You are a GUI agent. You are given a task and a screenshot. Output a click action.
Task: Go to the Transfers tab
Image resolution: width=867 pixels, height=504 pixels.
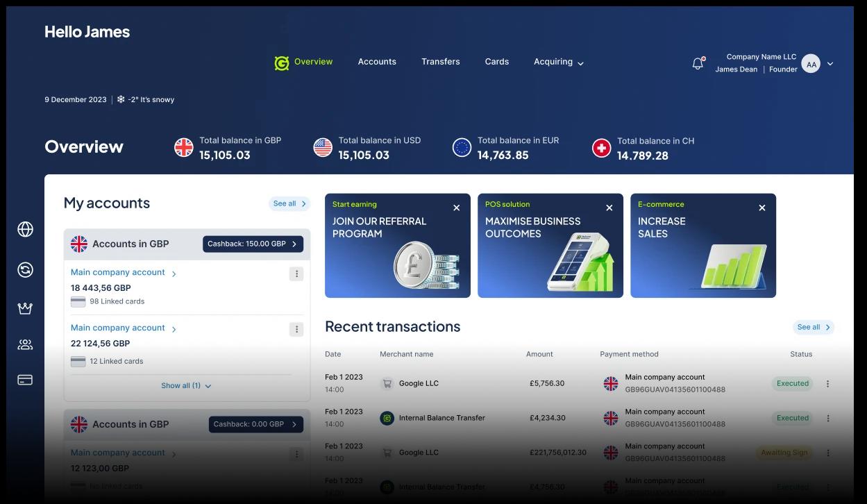(440, 62)
